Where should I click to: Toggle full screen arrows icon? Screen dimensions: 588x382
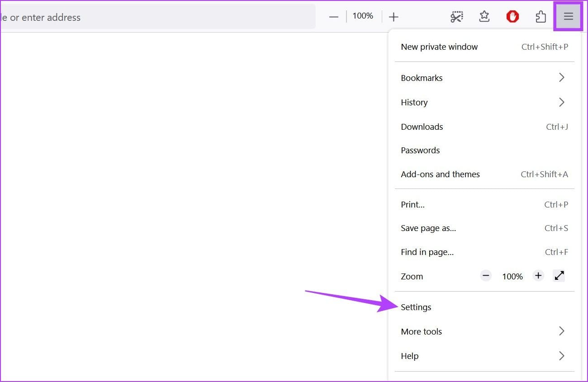pos(559,275)
